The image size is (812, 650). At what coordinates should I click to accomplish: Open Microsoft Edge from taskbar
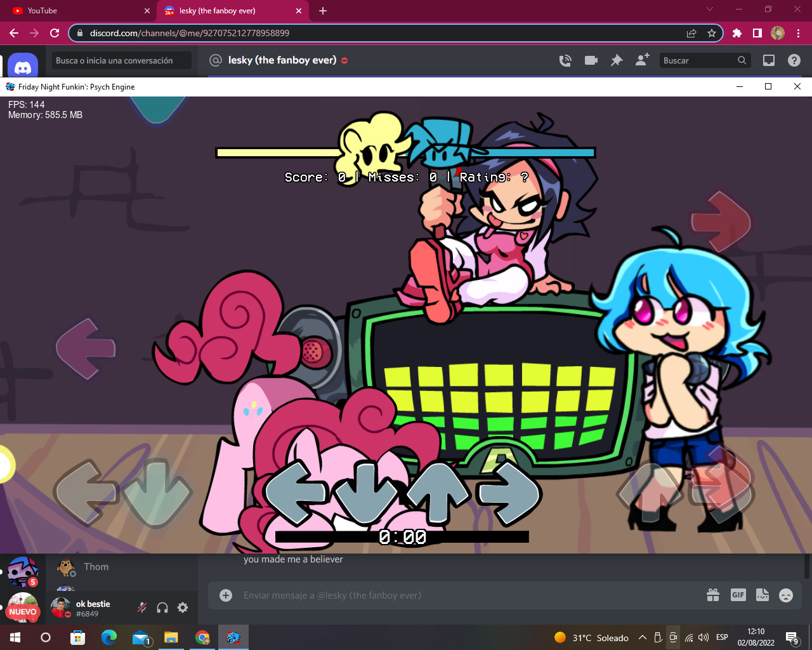[x=109, y=637]
